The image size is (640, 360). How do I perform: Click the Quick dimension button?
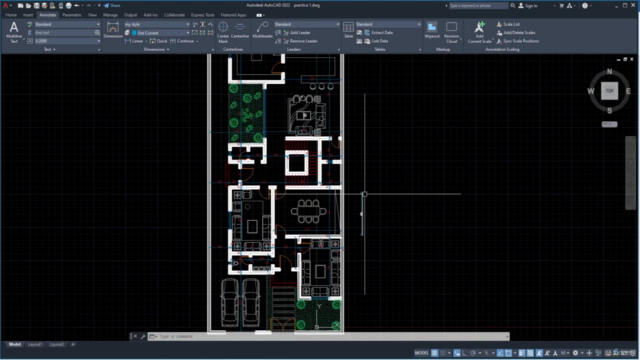point(158,41)
